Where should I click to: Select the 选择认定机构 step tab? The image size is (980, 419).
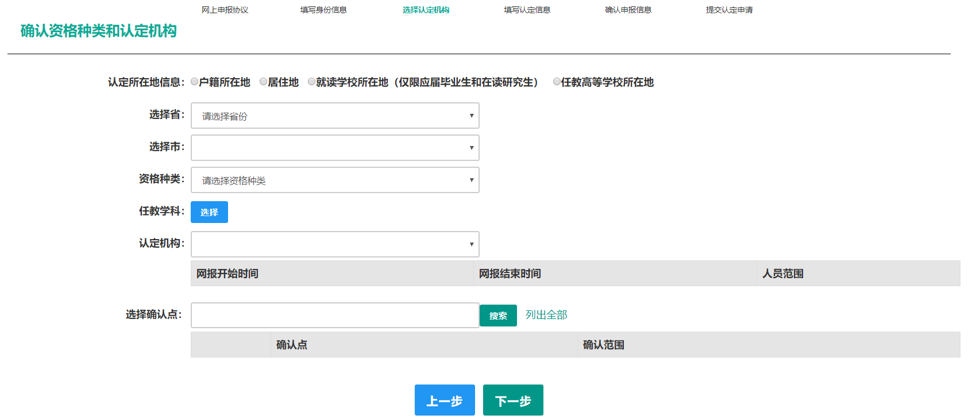(x=426, y=10)
